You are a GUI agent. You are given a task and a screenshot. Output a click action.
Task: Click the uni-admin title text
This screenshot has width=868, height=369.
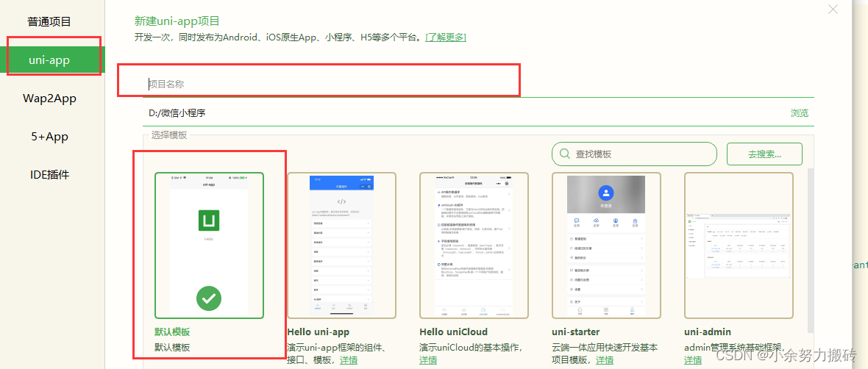(708, 332)
